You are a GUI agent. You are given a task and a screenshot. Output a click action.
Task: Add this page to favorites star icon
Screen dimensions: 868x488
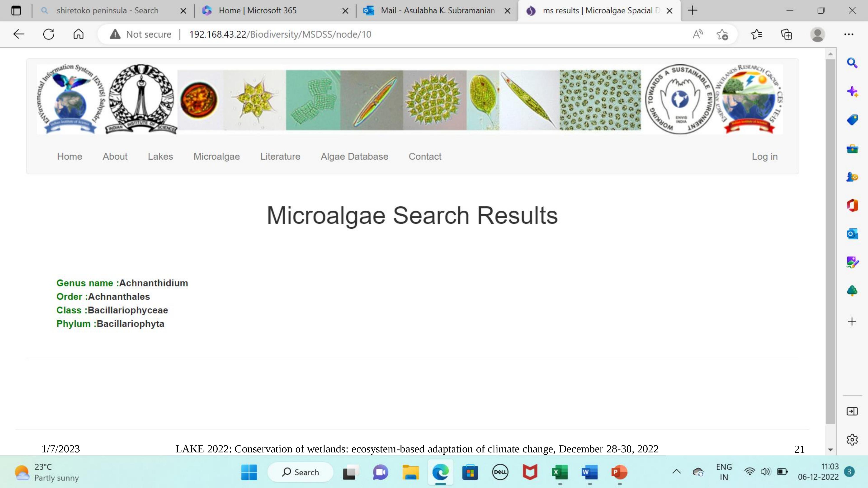pos(722,34)
